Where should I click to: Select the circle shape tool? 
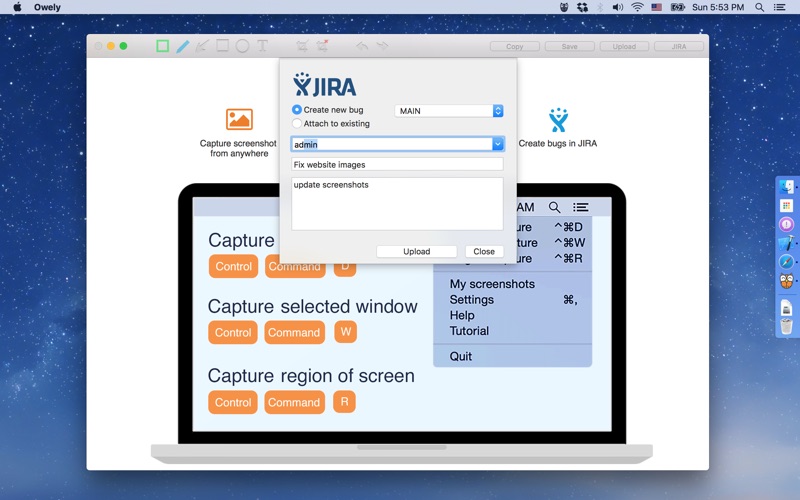[242, 46]
